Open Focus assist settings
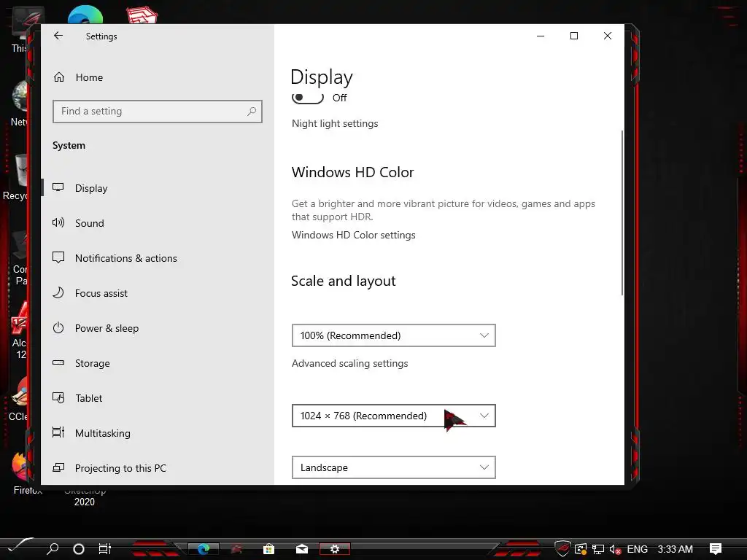 coord(101,293)
